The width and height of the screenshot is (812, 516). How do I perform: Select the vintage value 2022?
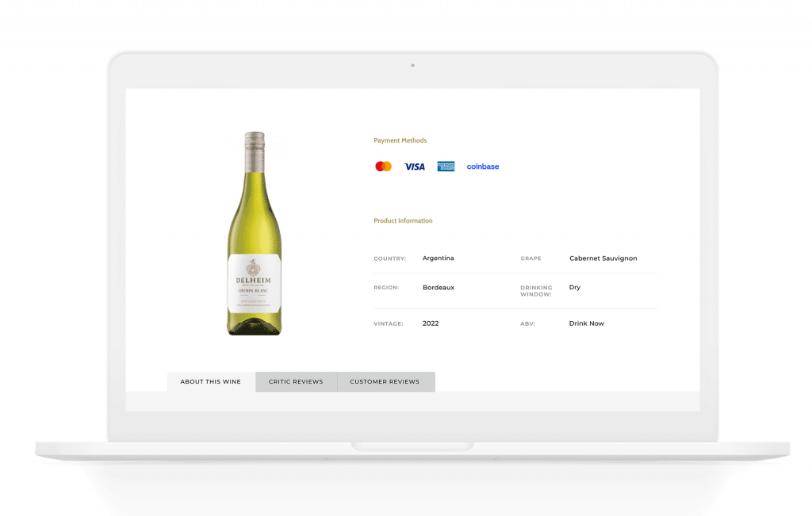pos(431,323)
